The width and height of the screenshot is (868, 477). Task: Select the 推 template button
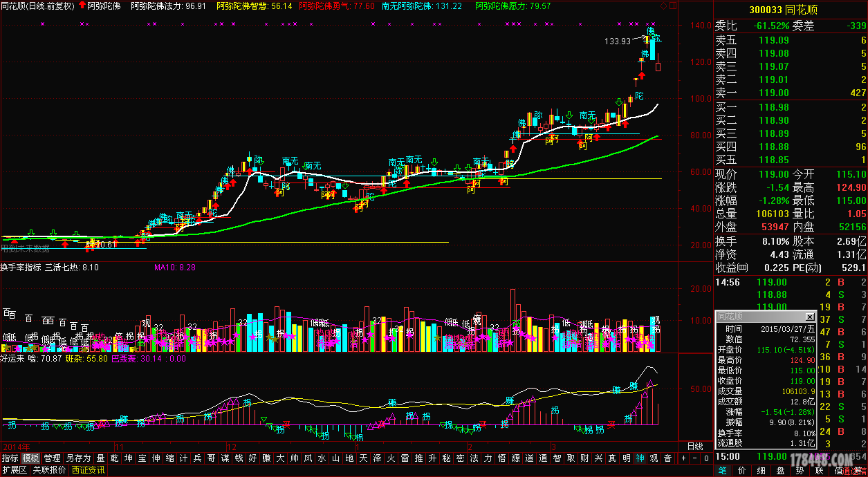pyautogui.click(x=418, y=458)
